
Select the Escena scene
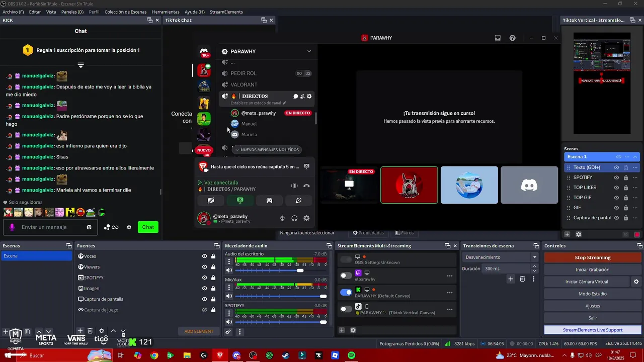pyautogui.click(x=36, y=256)
